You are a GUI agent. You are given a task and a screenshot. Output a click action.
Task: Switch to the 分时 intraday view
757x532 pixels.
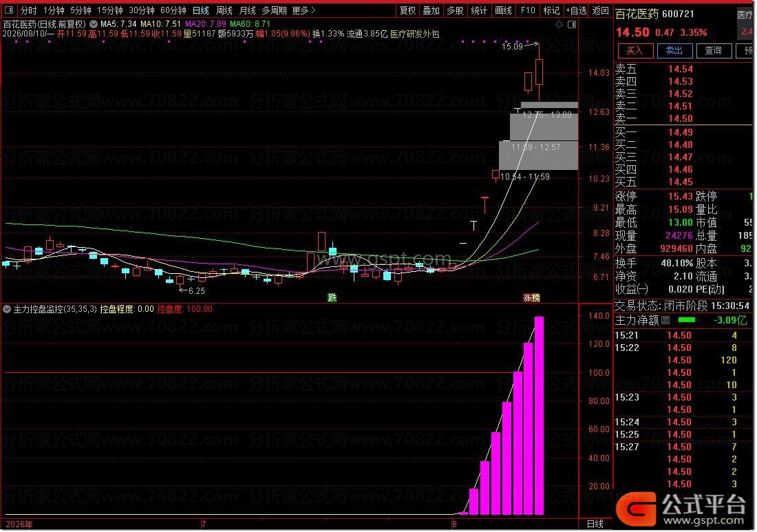tap(28, 10)
